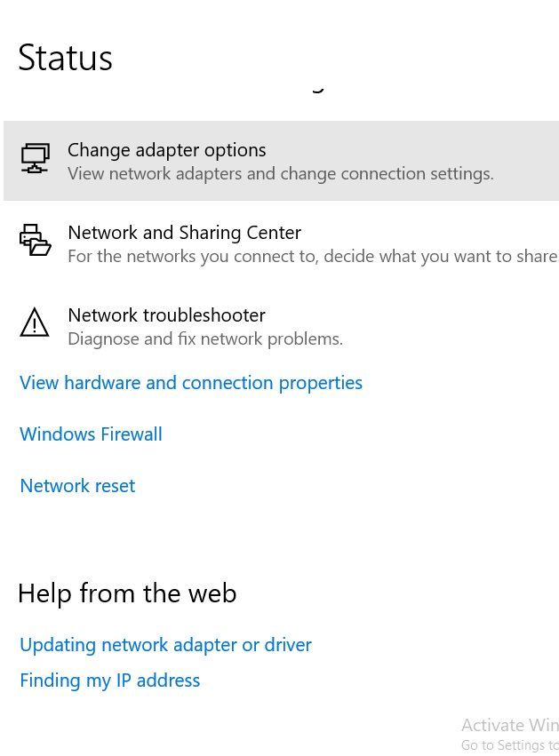Click the Status page heading
Screen dimensions: 559x756
[x=65, y=58]
